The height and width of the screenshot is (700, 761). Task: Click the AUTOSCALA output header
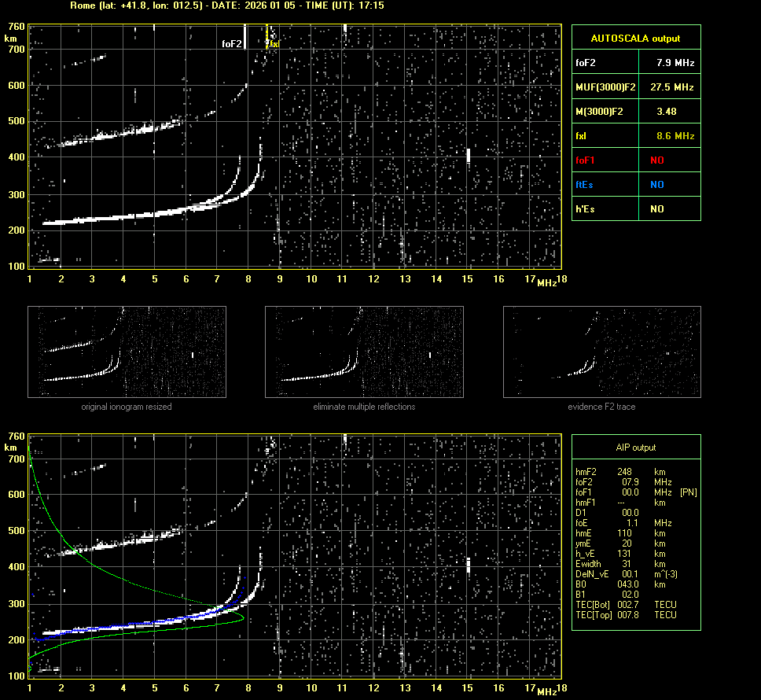pos(635,38)
